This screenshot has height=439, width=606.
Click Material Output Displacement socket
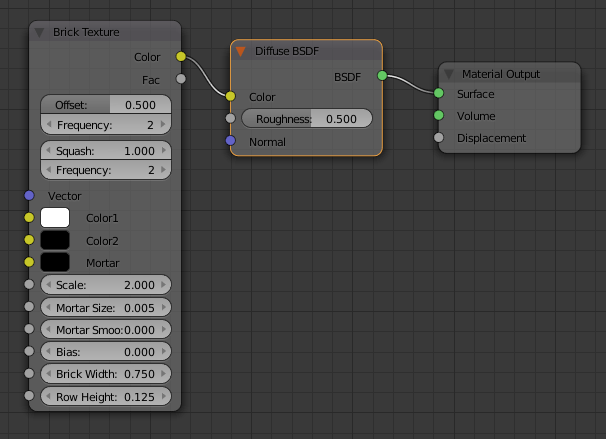pos(439,137)
